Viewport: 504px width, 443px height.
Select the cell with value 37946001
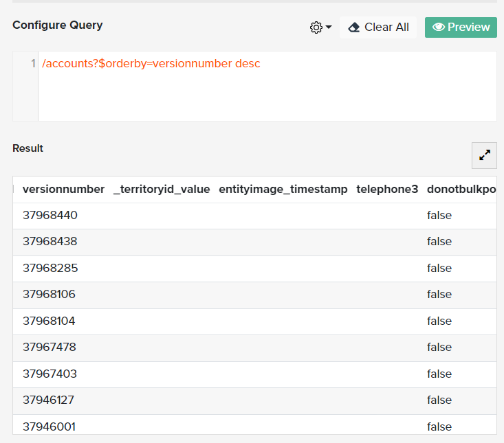(x=50, y=427)
